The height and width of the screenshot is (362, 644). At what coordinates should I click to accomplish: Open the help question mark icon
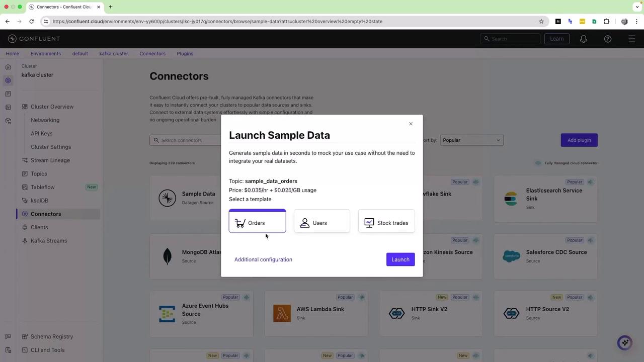pyautogui.click(x=608, y=39)
